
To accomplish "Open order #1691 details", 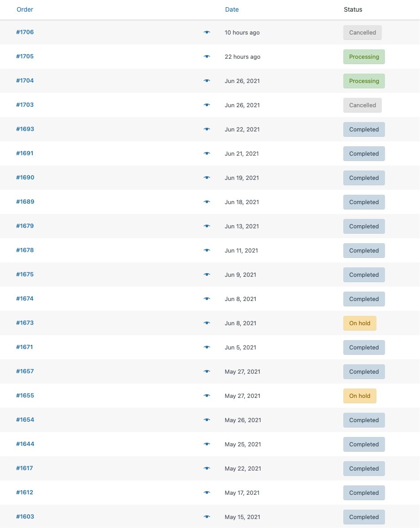I will click(25, 153).
